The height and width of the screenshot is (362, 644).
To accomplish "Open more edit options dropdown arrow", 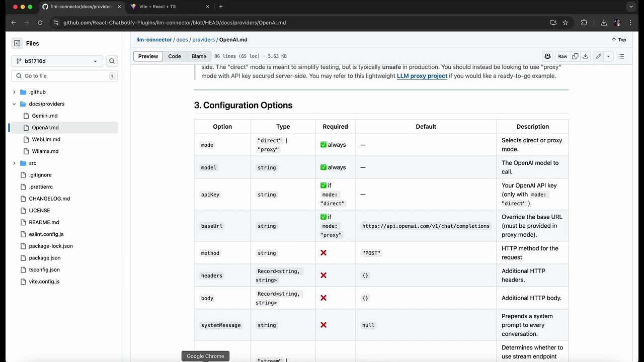I will click(608, 56).
